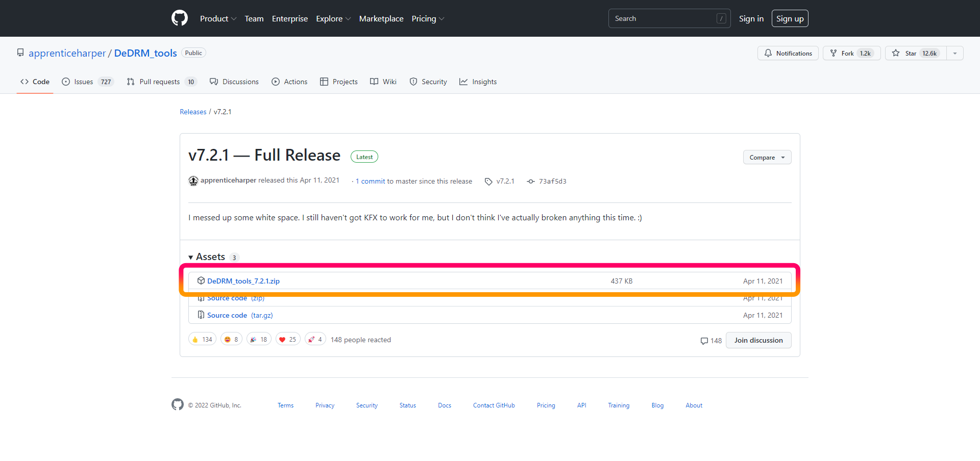Expand the Pricing dropdown in header
Image resolution: width=980 pixels, height=461 pixels.
tap(428, 18)
